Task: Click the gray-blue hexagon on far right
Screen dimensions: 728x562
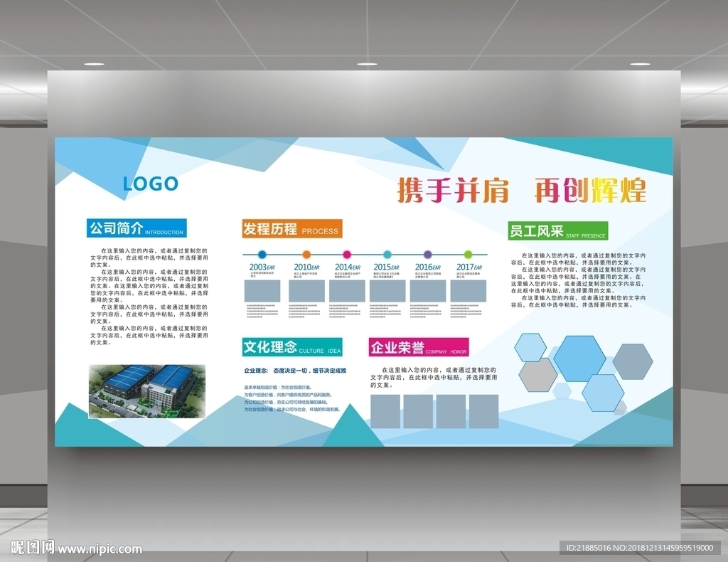Action: 632,361
